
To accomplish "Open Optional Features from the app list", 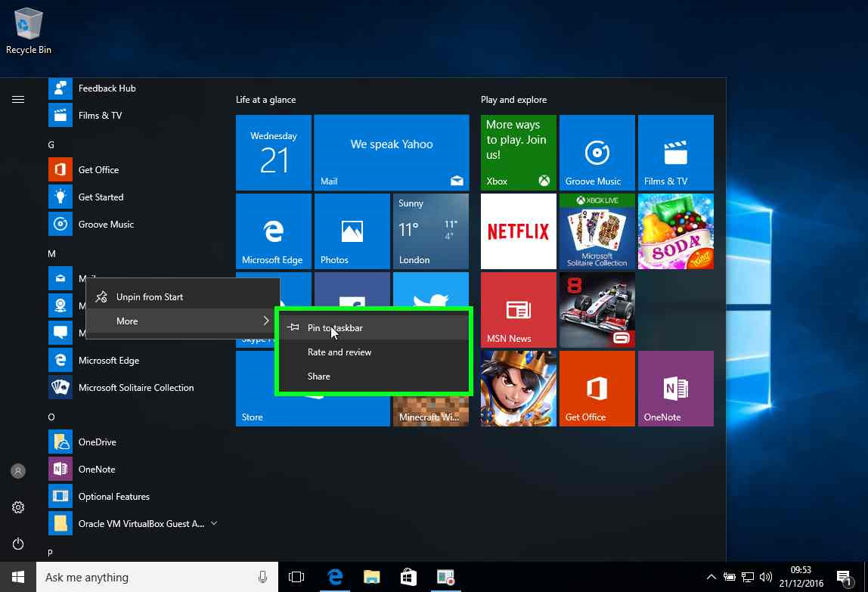I will tap(98, 496).
